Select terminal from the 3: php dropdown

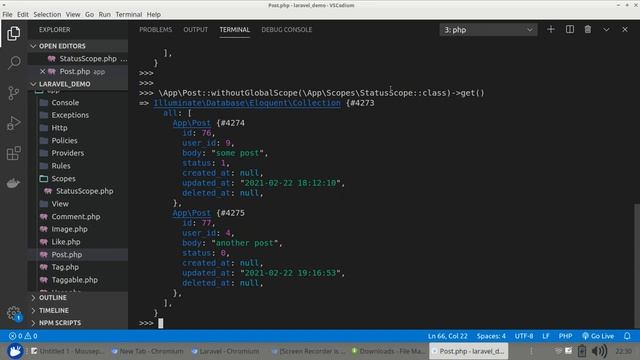[x=488, y=30]
